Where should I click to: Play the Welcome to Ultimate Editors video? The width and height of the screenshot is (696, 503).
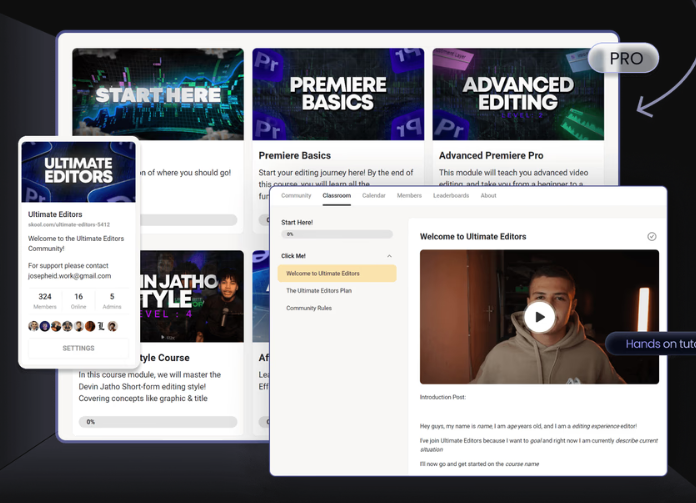click(x=539, y=317)
